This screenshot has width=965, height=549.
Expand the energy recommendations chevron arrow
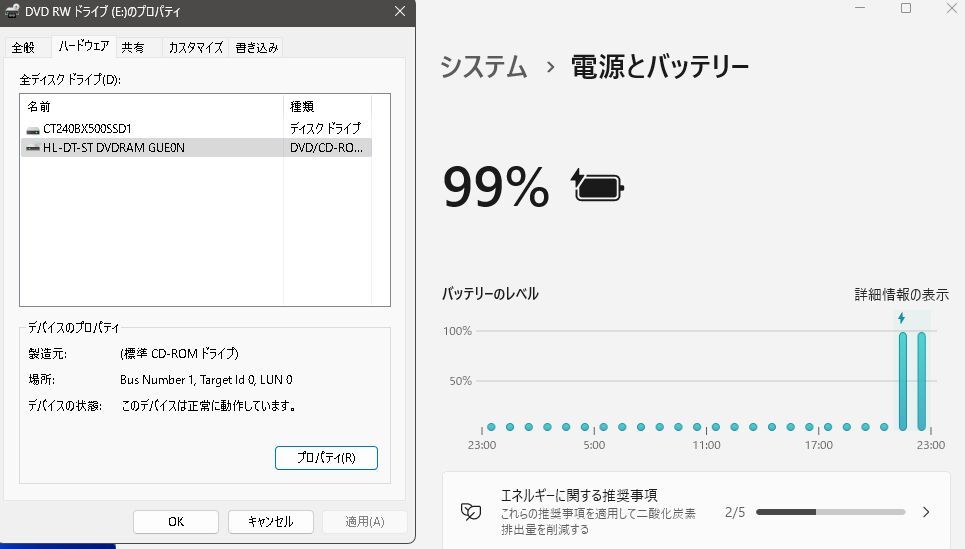click(926, 512)
